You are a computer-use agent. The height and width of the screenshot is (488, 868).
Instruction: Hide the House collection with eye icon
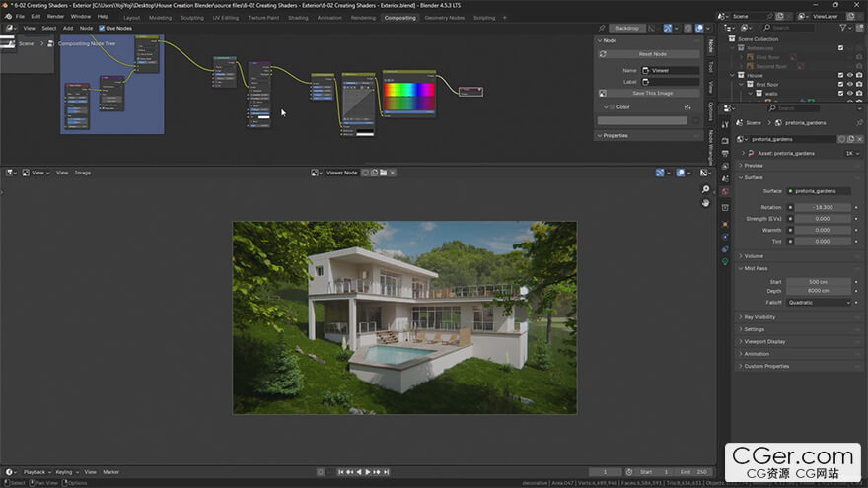(x=850, y=75)
